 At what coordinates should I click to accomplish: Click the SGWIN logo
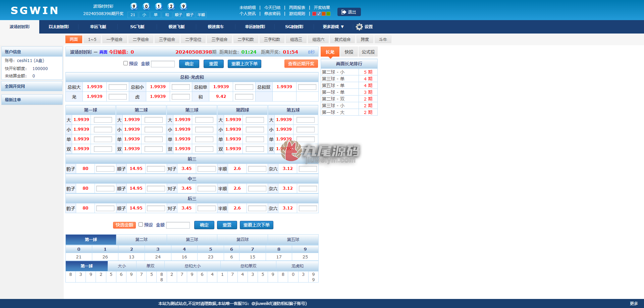pyautogui.click(x=35, y=10)
